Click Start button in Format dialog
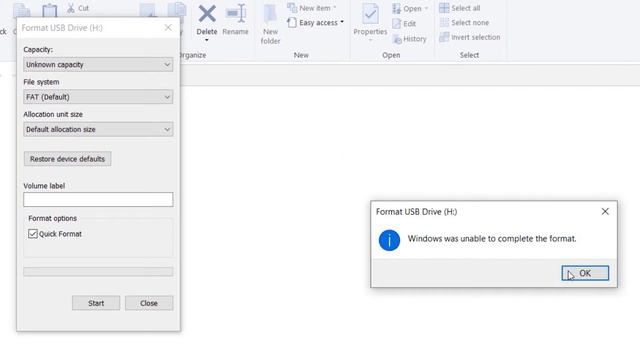The image size is (640, 360). click(96, 303)
